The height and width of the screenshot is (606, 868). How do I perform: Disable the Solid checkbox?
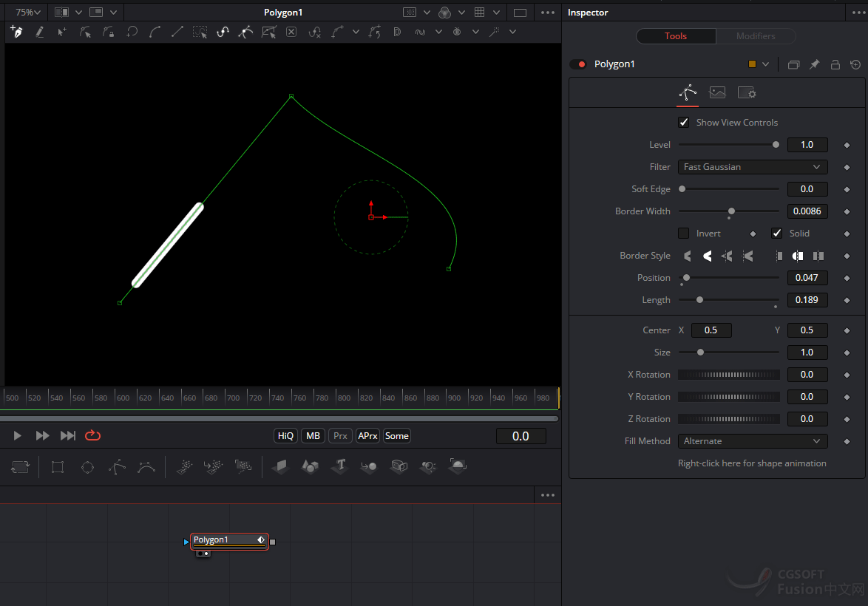pos(776,234)
